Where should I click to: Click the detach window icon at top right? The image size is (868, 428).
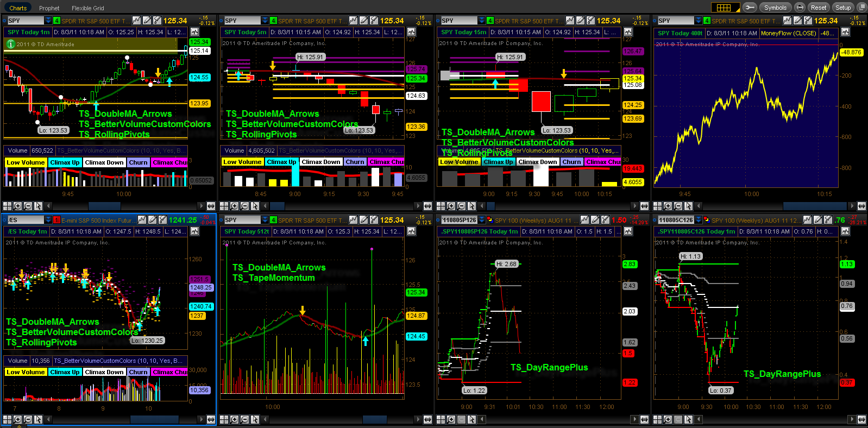tap(861, 8)
